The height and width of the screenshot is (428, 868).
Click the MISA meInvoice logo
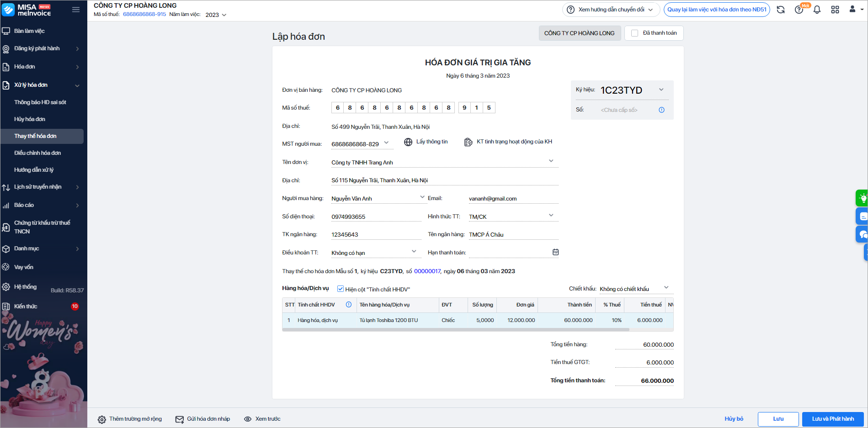click(x=27, y=10)
